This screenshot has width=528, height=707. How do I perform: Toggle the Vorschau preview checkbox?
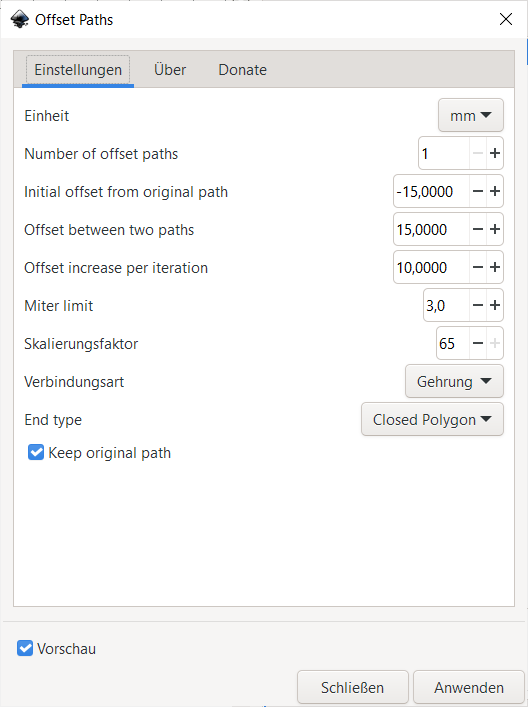(x=25, y=648)
